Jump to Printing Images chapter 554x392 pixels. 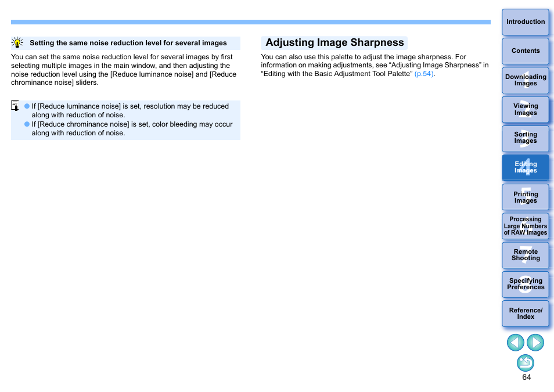click(x=526, y=197)
